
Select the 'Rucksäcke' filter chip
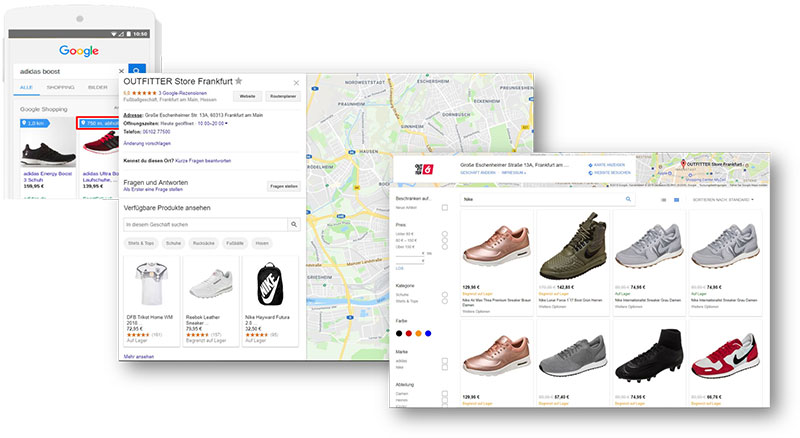point(204,243)
